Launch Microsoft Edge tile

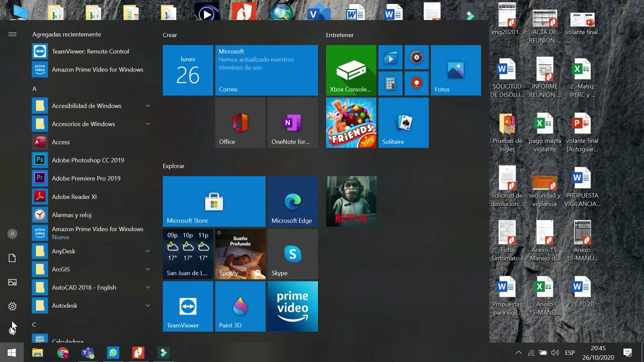point(293,201)
